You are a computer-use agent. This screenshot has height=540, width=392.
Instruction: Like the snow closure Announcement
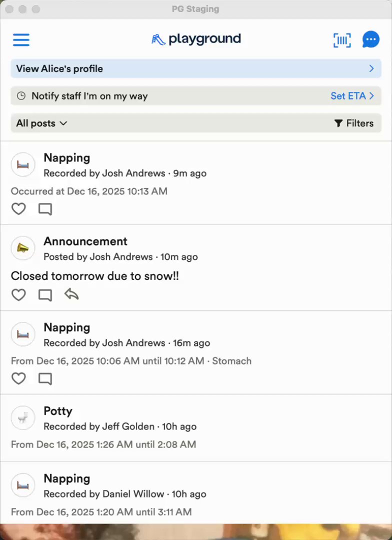click(x=18, y=295)
